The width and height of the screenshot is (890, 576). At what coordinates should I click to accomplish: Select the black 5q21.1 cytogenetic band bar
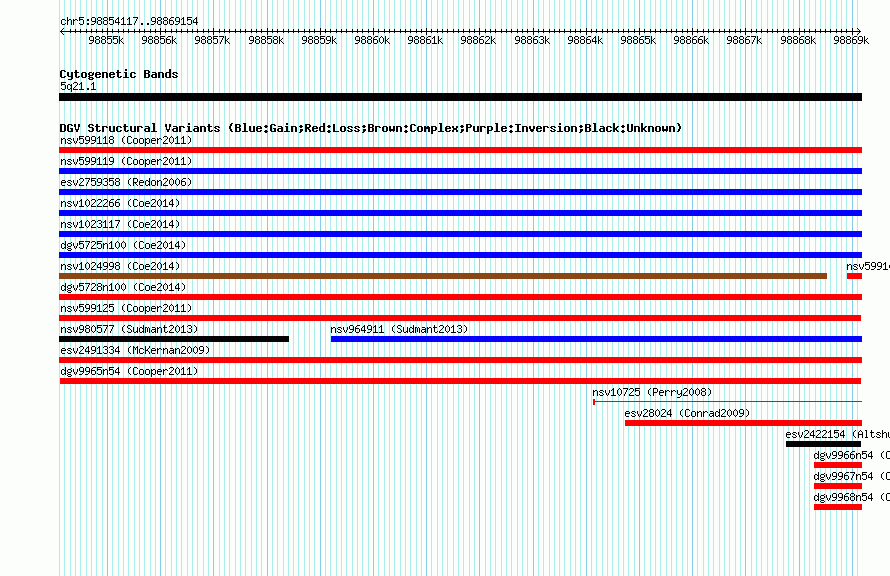coord(460,97)
